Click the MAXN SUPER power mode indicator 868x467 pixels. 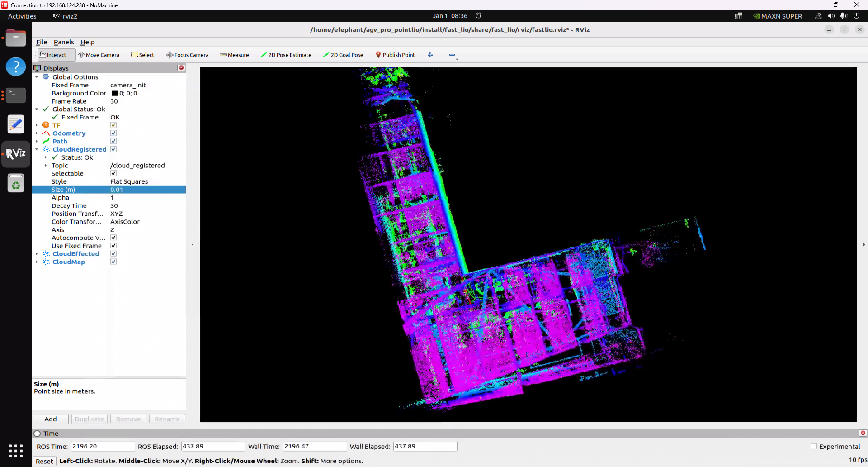coord(778,16)
